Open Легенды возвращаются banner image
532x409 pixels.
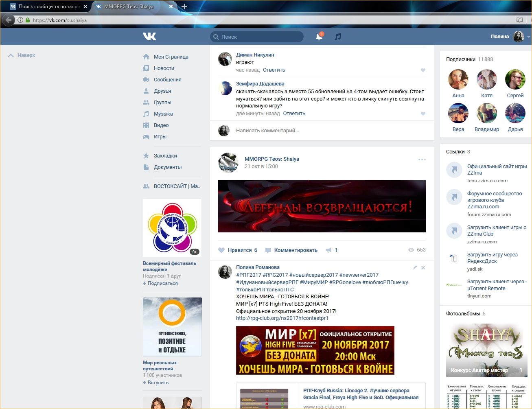(322, 206)
